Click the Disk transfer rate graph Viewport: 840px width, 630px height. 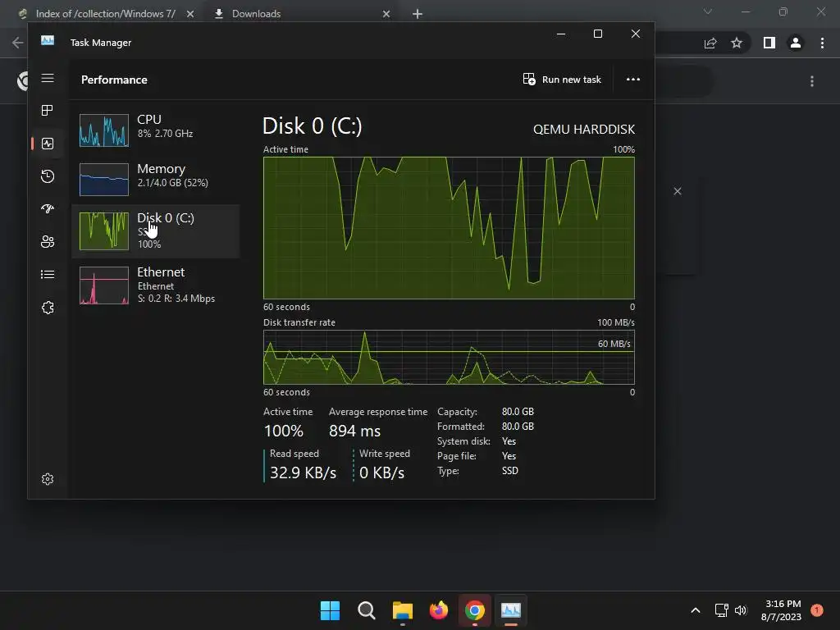[449, 358]
